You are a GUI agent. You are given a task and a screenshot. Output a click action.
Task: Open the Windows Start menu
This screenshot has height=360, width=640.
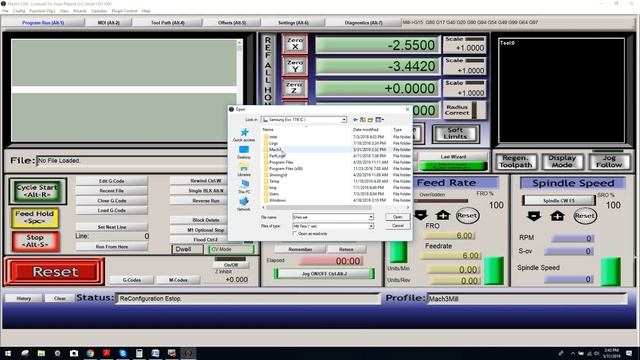coord(8,353)
